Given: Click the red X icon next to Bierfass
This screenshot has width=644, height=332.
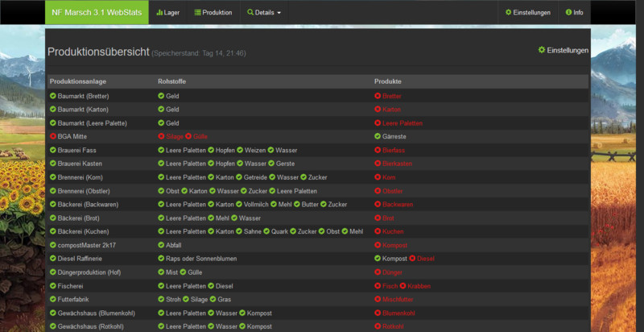Looking at the screenshot, I should click(x=378, y=150).
